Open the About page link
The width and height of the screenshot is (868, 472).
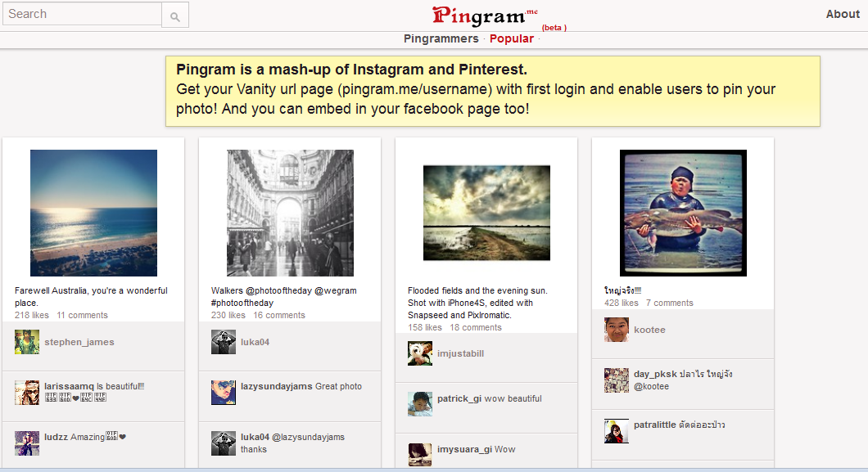coord(843,15)
